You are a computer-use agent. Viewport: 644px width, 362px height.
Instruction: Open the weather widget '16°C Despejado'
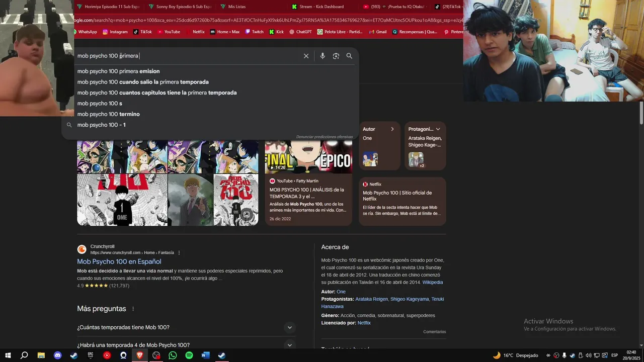[515, 355]
